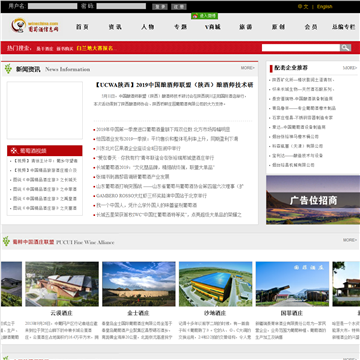Open news item starting 山东葡萄酒打响突围战
The height and width of the screenshot is (360, 360).
coord(170,186)
